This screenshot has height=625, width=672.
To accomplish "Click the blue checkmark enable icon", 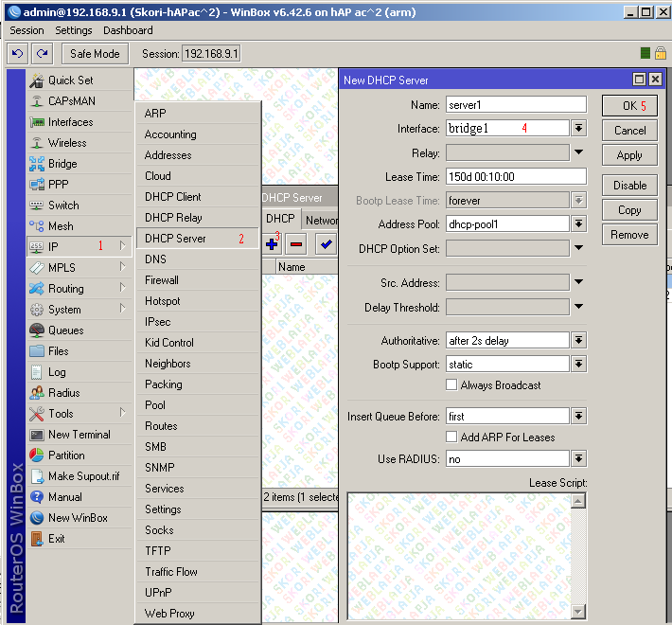I will click(x=327, y=244).
